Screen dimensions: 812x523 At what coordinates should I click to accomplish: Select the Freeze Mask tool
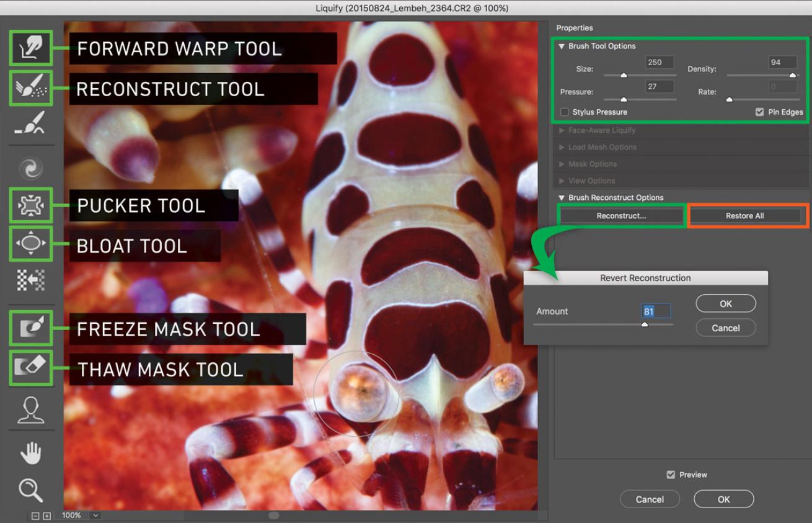(30, 328)
